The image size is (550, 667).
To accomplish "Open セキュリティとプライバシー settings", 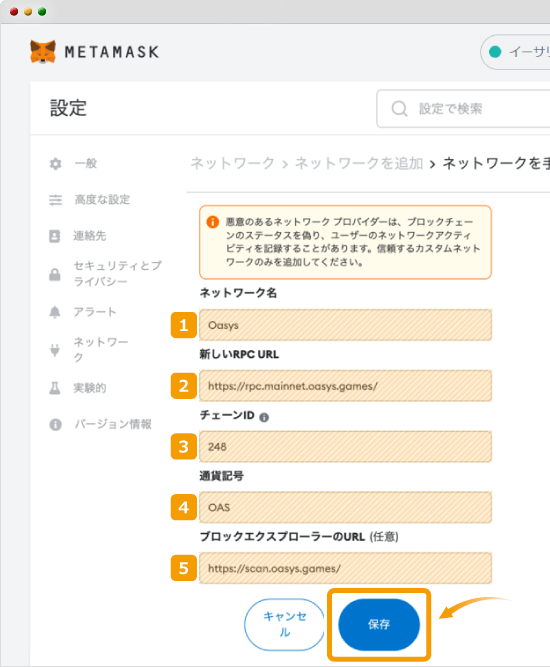I will (117, 274).
